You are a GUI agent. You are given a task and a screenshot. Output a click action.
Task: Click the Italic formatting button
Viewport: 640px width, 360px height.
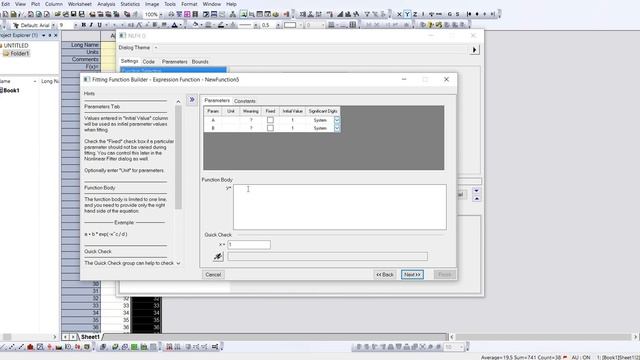click(91, 25)
